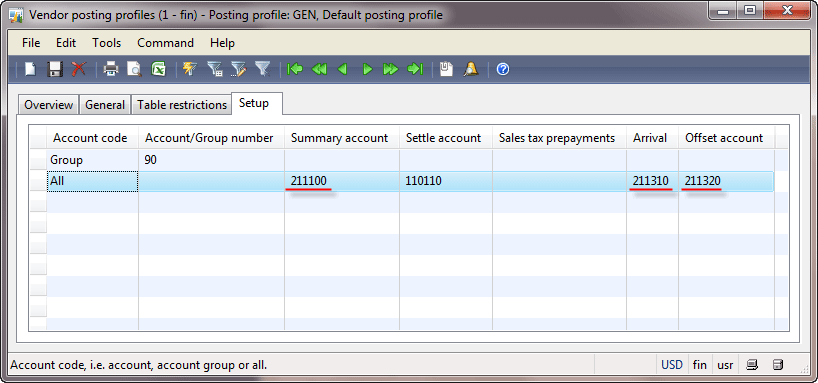This screenshot has width=818, height=383.
Task: Switch to the Overview tab
Action: (x=49, y=105)
